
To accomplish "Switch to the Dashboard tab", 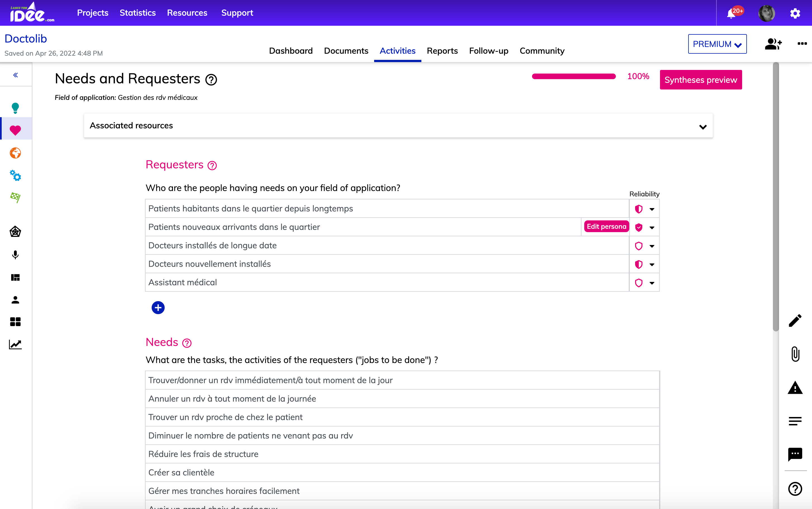I will tap(291, 51).
